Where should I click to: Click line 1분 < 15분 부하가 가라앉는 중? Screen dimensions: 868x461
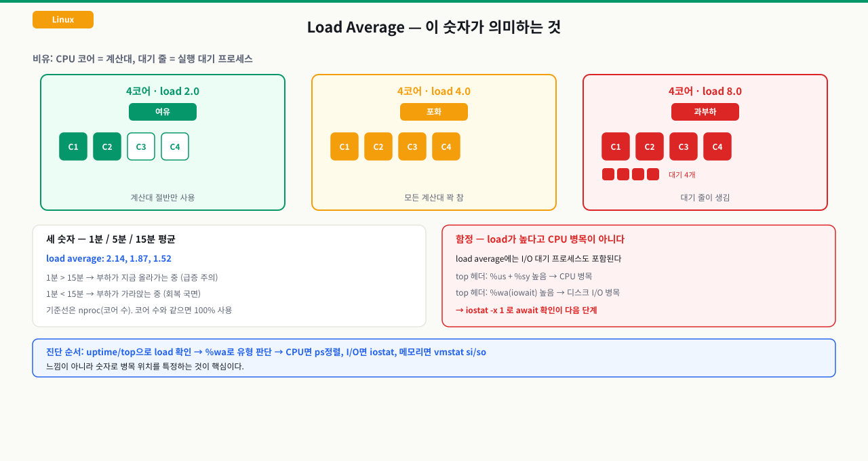click(123, 294)
